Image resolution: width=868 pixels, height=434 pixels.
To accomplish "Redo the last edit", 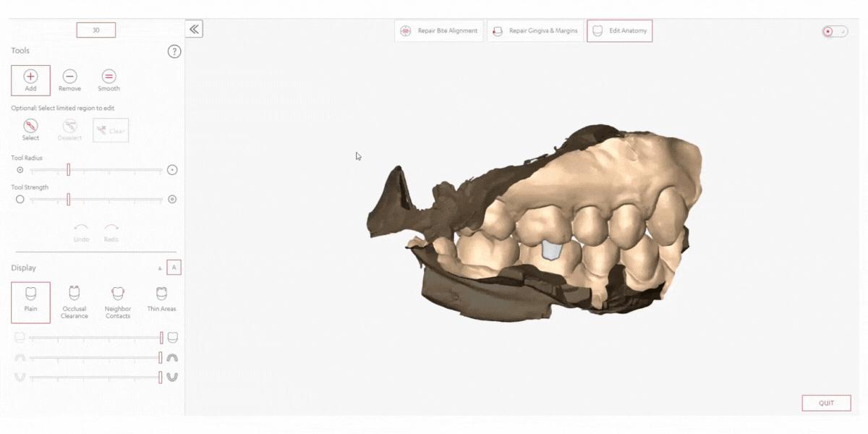I will (x=111, y=232).
